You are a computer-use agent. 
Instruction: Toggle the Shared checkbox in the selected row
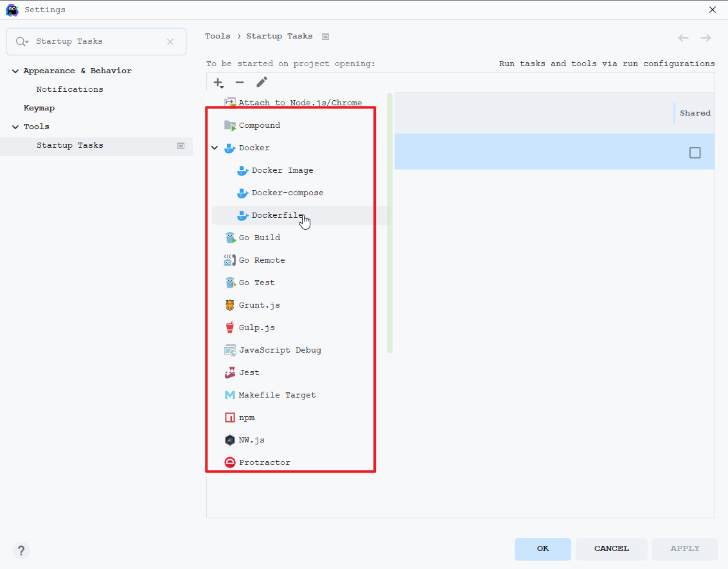click(x=695, y=153)
